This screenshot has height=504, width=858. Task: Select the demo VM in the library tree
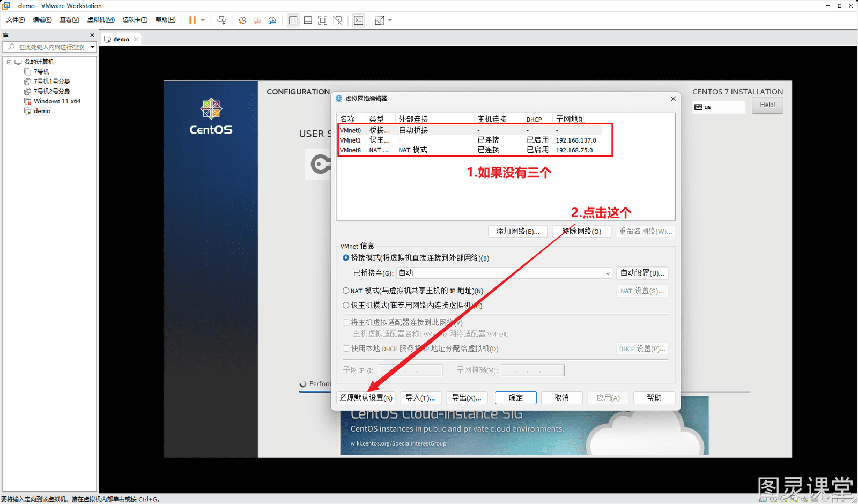coord(42,111)
